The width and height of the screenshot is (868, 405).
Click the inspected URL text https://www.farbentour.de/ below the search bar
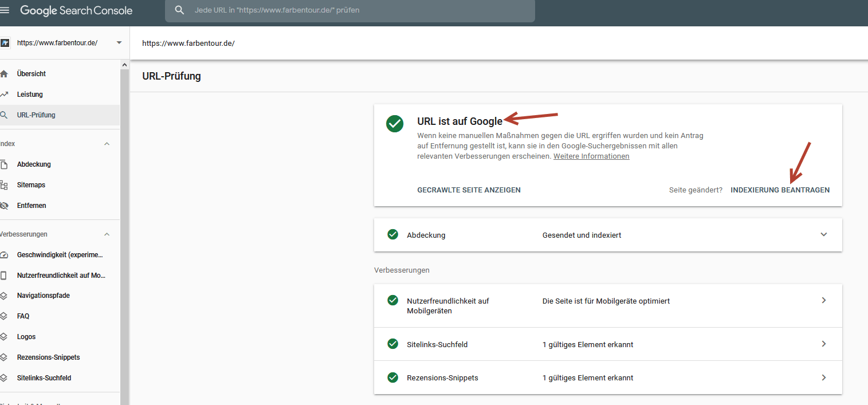click(x=188, y=43)
